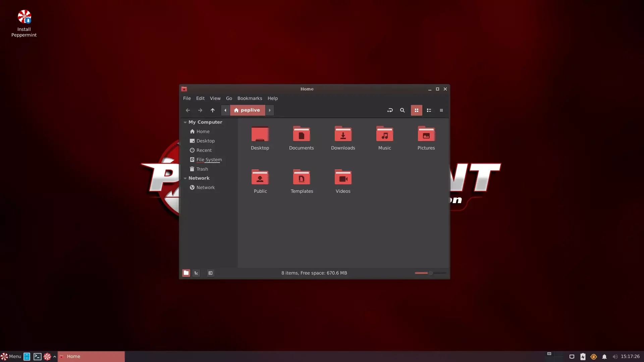Viewport: 644px width, 362px height.
Task: Open volume control
Action: pyautogui.click(x=615, y=357)
